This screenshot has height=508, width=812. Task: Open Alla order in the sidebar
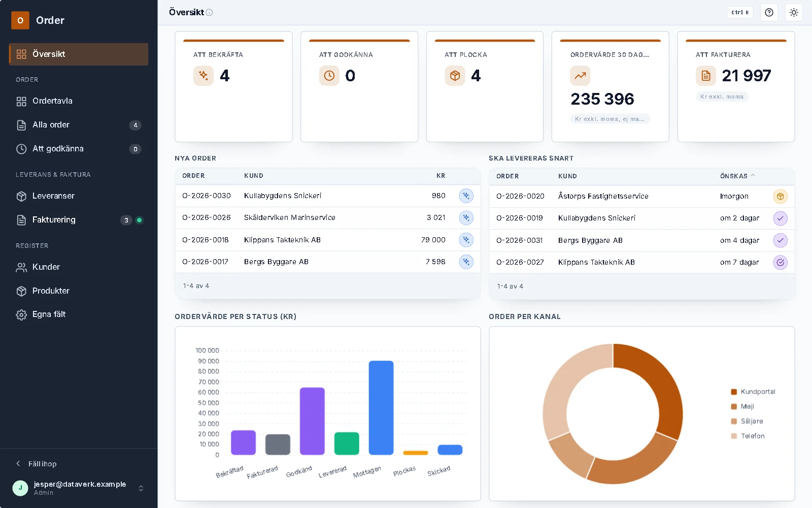(x=79, y=125)
